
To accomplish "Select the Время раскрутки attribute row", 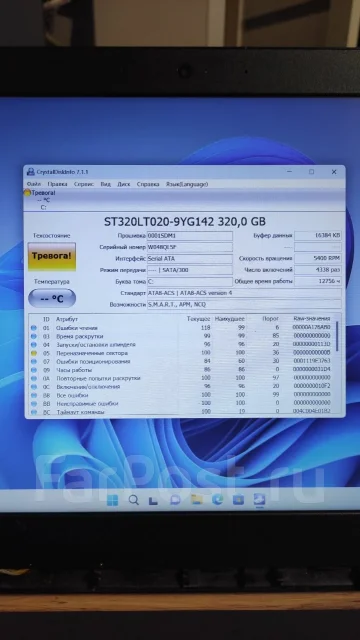I will coord(182,336).
